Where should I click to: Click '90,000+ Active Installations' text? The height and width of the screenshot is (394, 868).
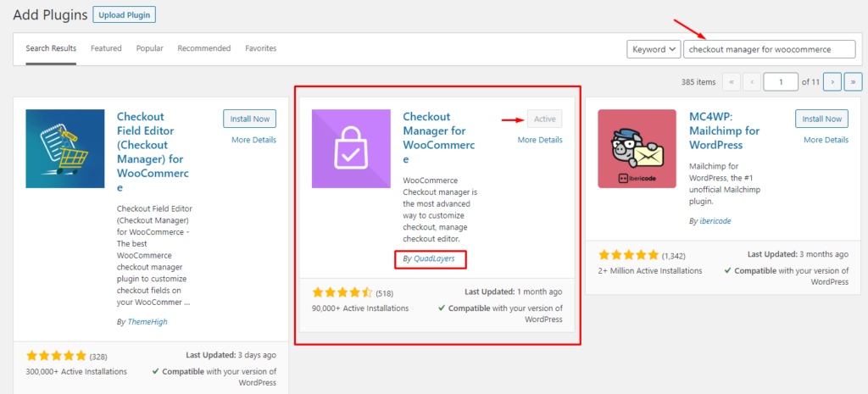point(360,308)
